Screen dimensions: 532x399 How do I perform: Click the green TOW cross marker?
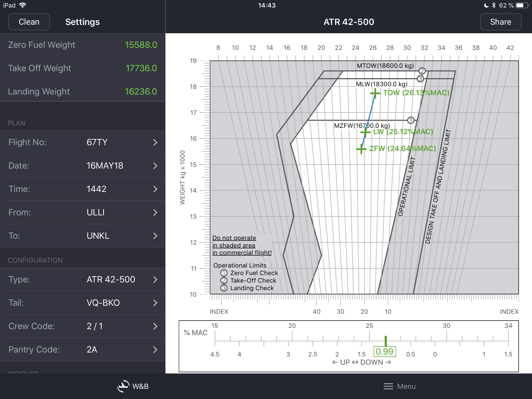pyautogui.click(x=375, y=93)
